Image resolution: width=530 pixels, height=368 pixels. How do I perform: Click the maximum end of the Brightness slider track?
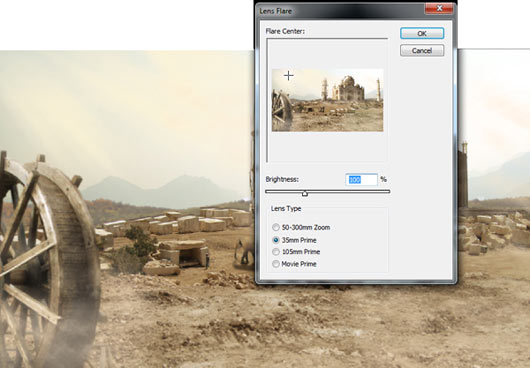click(x=388, y=192)
